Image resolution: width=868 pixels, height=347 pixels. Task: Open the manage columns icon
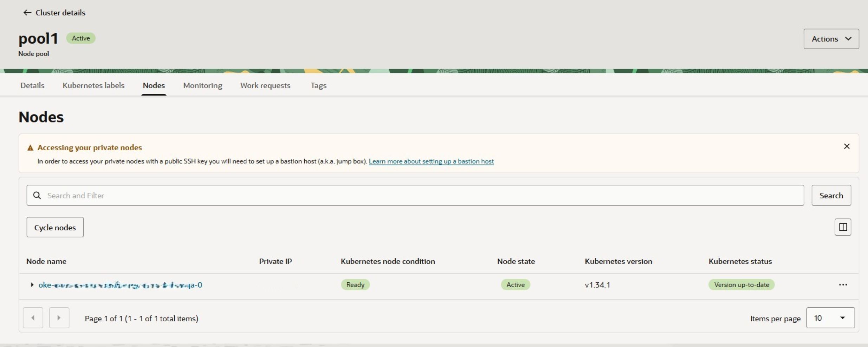(843, 227)
